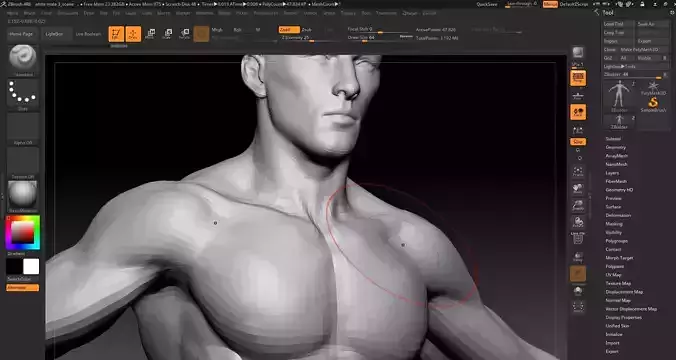Screen dimensions: 676x360
Task: Click the QuickSave button
Action: 487,4
